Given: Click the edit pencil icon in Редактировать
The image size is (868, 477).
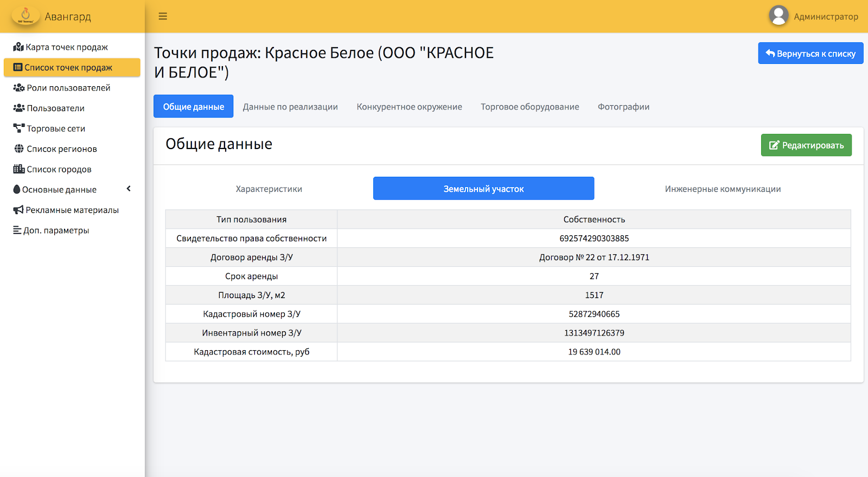Looking at the screenshot, I should click(774, 145).
